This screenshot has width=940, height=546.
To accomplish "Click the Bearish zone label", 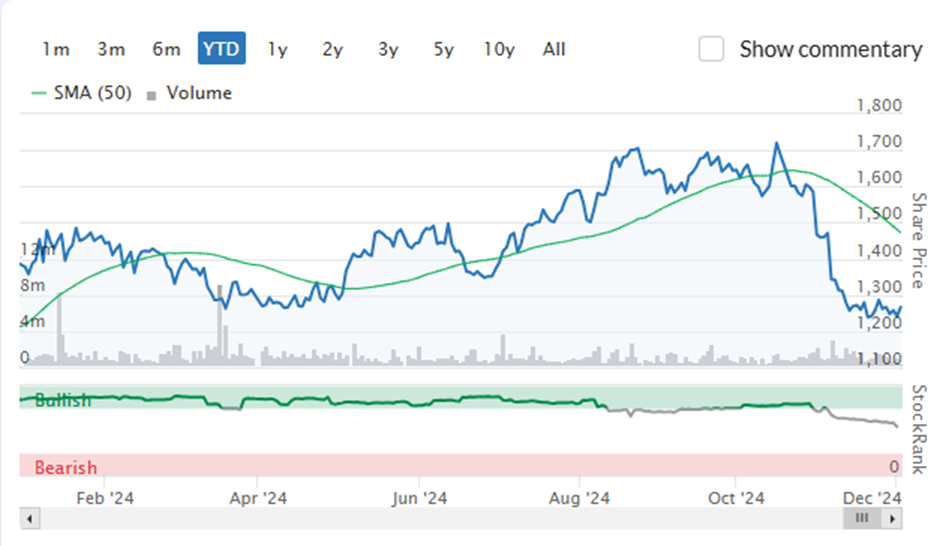I will pyautogui.click(x=65, y=467).
